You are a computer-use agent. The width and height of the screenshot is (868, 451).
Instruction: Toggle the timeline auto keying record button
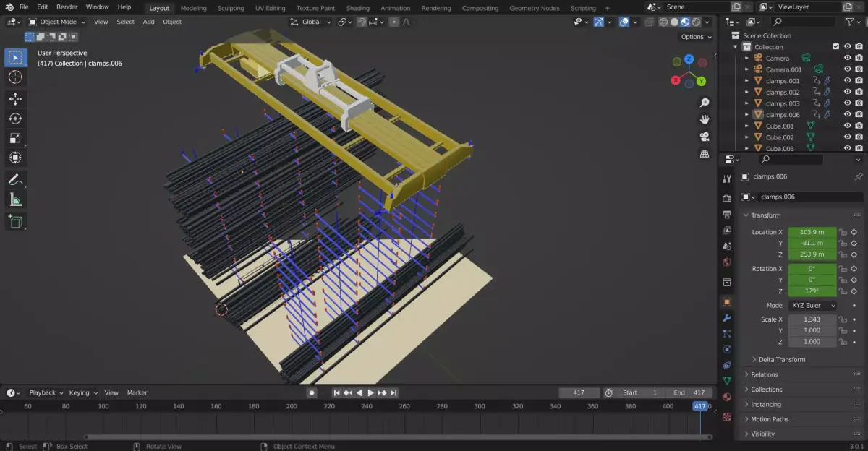312,392
